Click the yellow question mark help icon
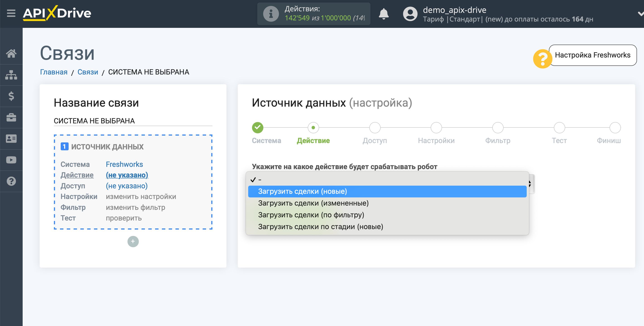The height and width of the screenshot is (326, 644). click(542, 59)
